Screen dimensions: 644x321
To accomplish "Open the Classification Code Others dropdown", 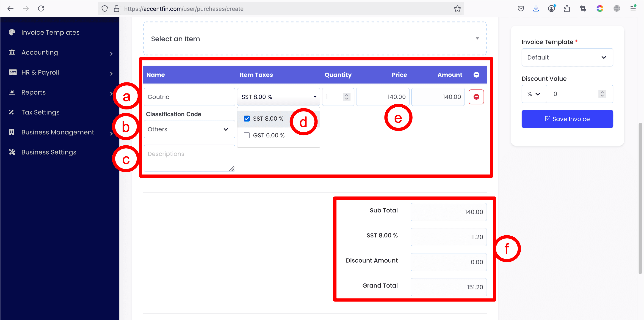I will (189, 129).
